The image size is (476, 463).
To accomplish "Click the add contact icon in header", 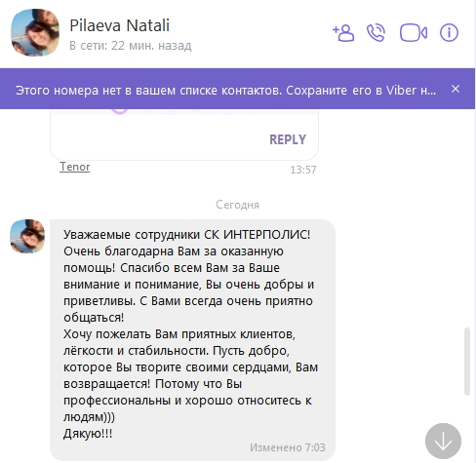I will [343, 33].
